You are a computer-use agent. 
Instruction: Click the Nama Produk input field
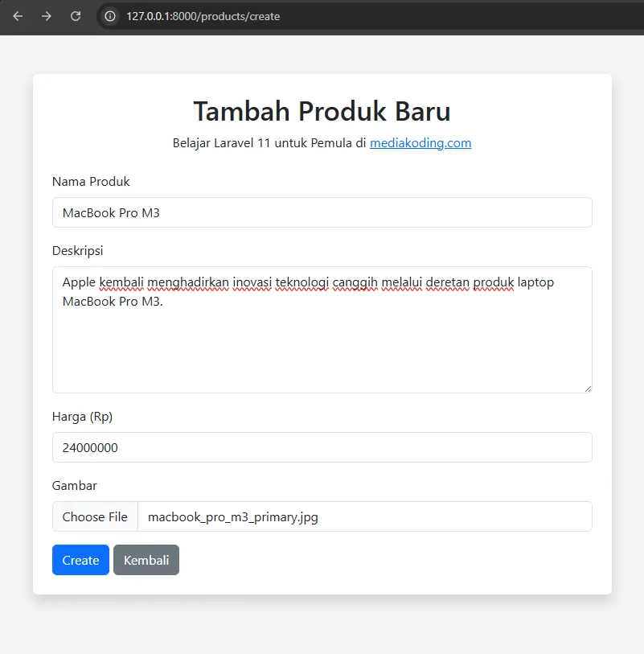pos(322,212)
